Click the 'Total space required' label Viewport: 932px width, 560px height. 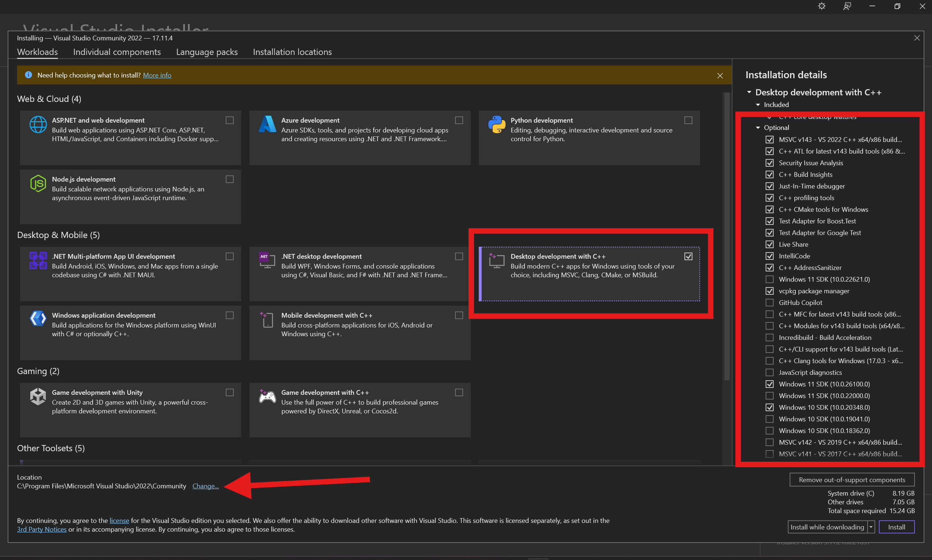coord(857,511)
